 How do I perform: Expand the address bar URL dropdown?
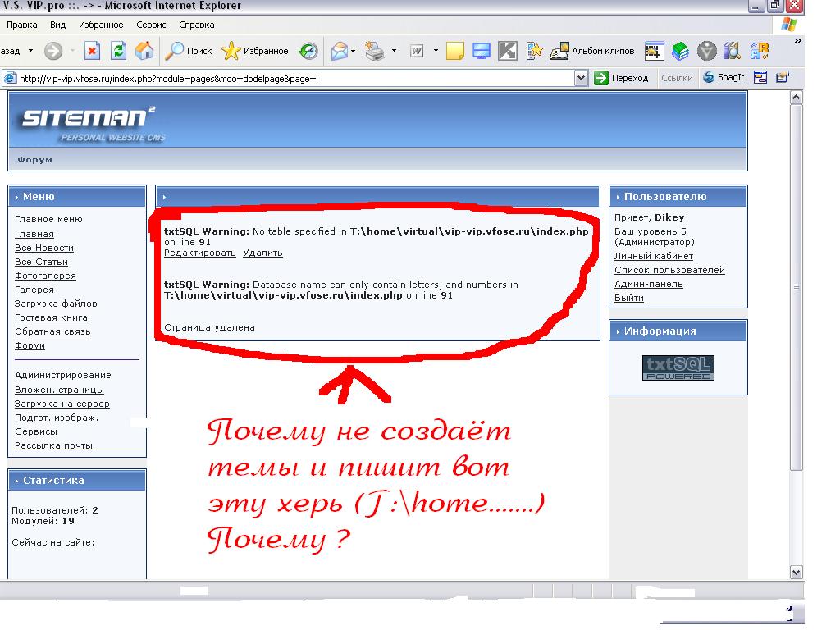581,78
